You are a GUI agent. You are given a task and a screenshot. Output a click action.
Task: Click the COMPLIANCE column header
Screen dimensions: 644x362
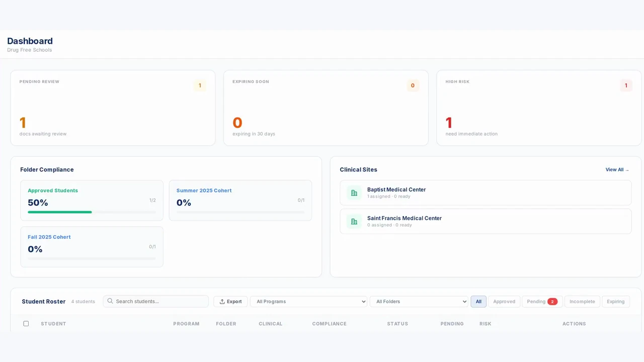[329, 324]
